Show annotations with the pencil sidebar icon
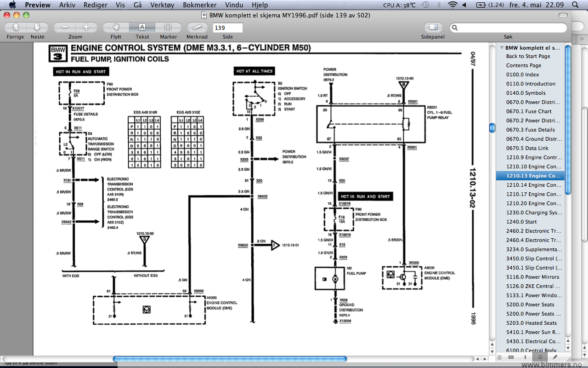 pyautogui.click(x=554, y=357)
